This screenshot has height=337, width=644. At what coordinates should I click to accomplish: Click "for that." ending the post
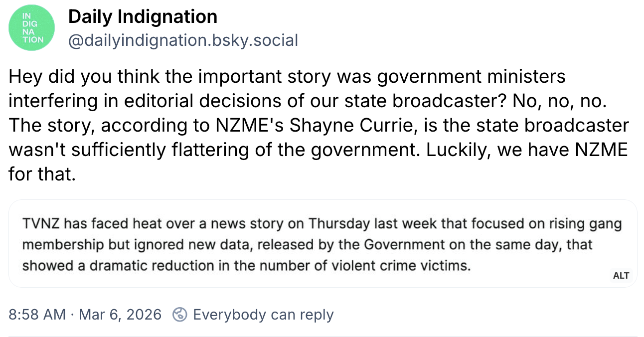[x=42, y=174]
